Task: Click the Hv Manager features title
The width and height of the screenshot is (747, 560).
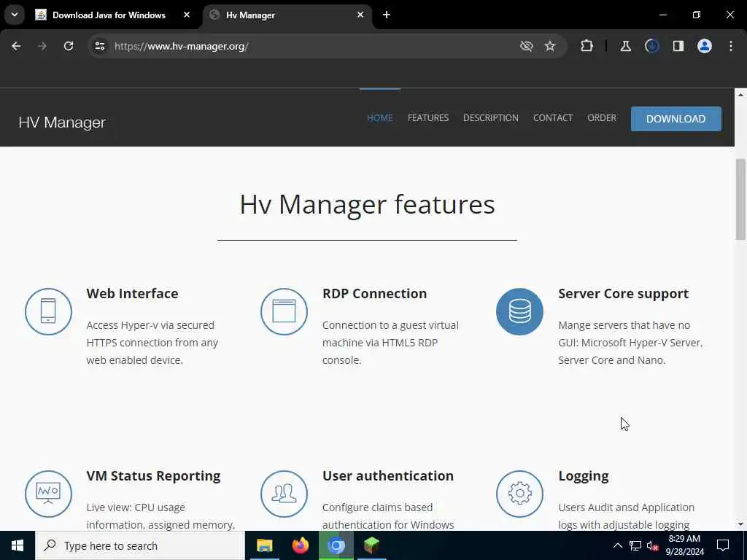Action: (x=367, y=204)
